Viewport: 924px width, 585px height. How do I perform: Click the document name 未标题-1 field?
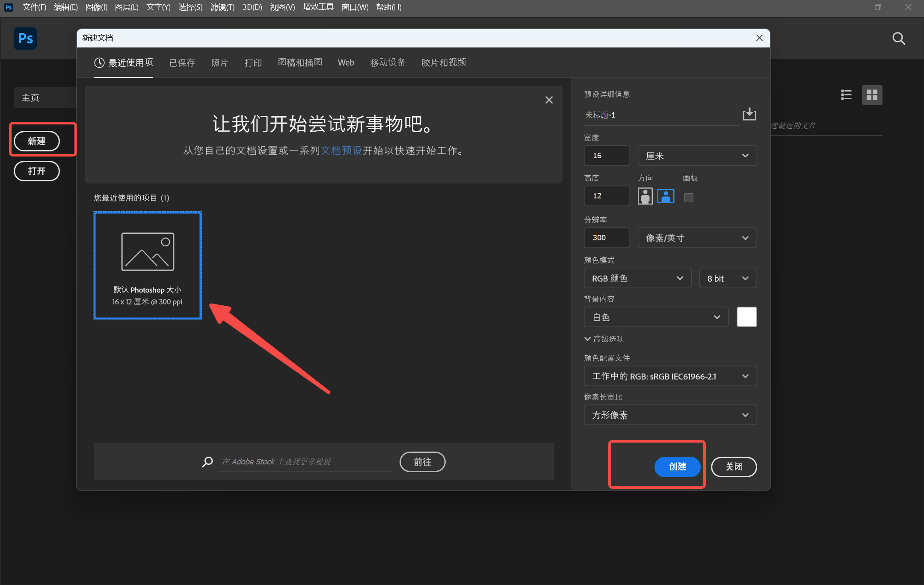point(661,115)
